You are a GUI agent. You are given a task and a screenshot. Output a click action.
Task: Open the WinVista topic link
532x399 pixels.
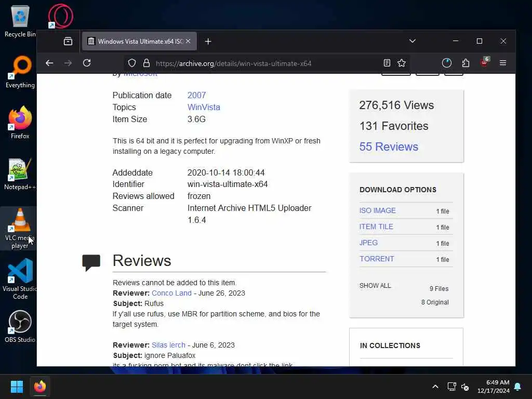204,107
